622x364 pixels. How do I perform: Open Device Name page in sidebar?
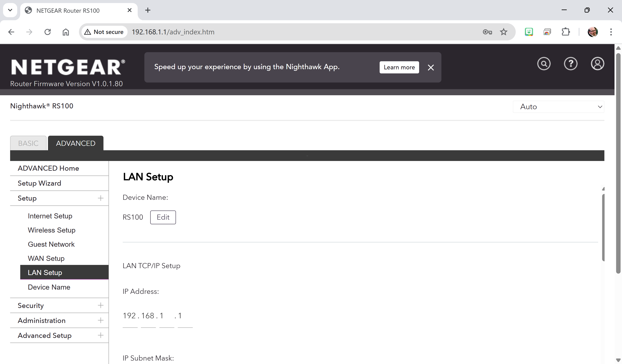click(x=49, y=287)
